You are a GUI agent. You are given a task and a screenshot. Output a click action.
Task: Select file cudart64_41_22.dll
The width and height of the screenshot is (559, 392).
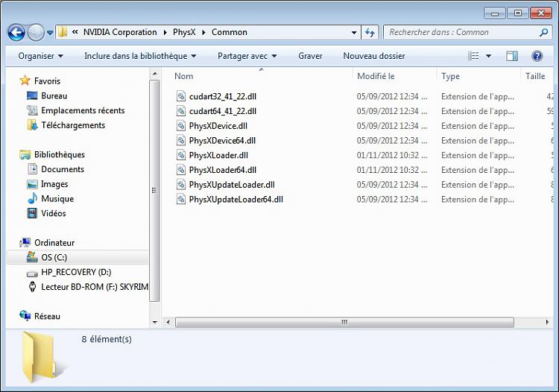click(222, 111)
